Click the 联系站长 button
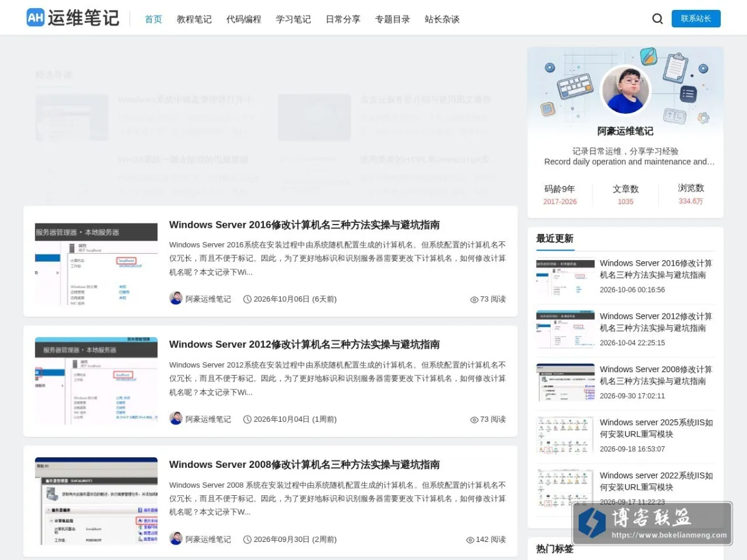 [696, 19]
